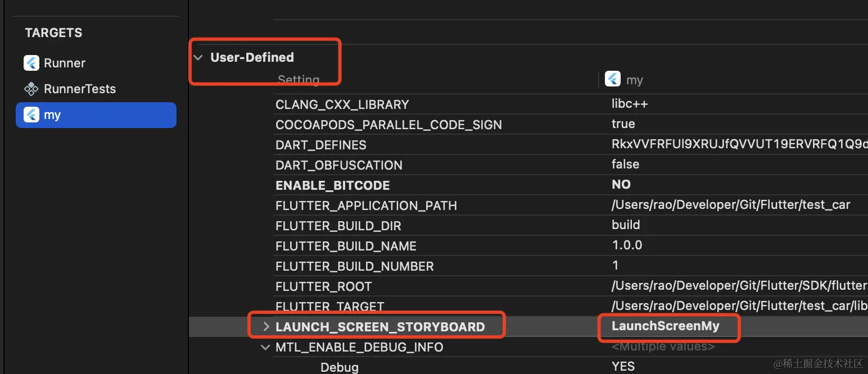Select the Runner target
Screen dimensions: 868x374
click(x=65, y=63)
